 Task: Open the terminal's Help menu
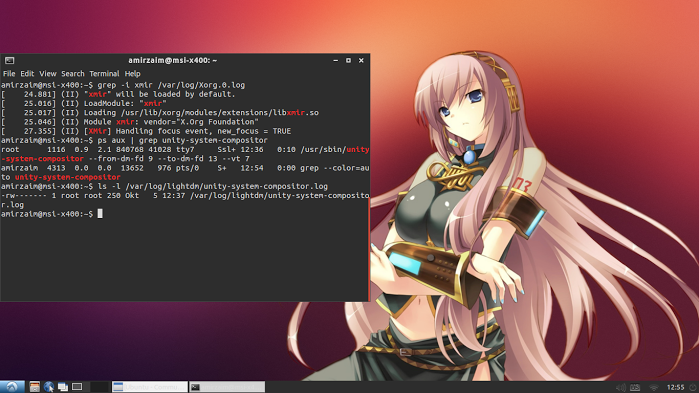pyautogui.click(x=132, y=74)
